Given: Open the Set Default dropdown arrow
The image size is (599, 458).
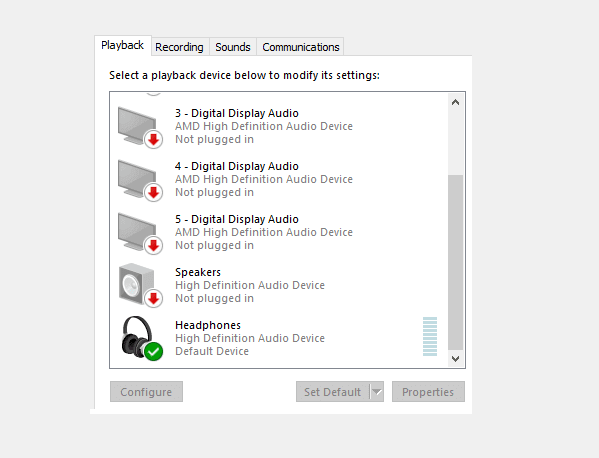Looking at the screenshot, I should coord(377,392).
